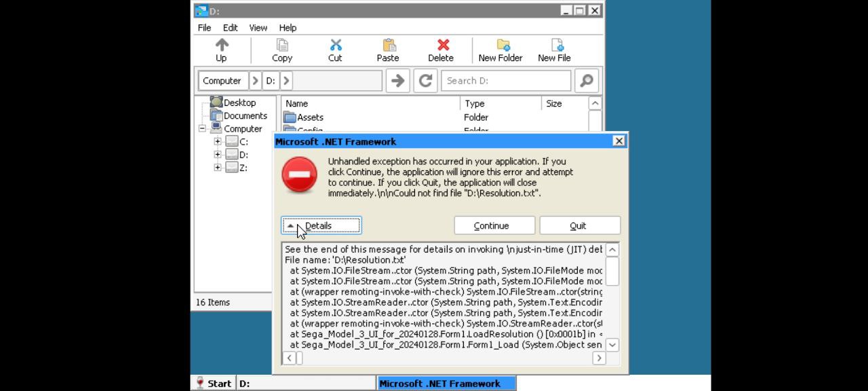Open the Help menu

pyautogui.click(x=288, y=27)
